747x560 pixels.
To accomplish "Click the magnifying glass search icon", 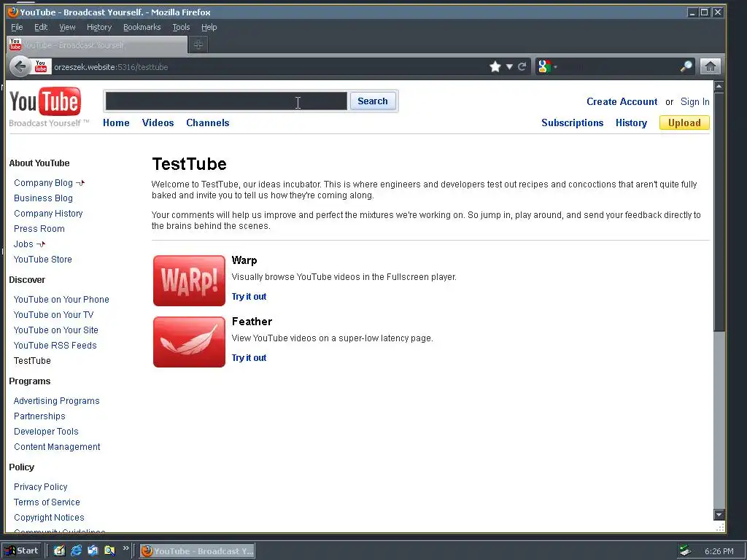I will (686, 66).
